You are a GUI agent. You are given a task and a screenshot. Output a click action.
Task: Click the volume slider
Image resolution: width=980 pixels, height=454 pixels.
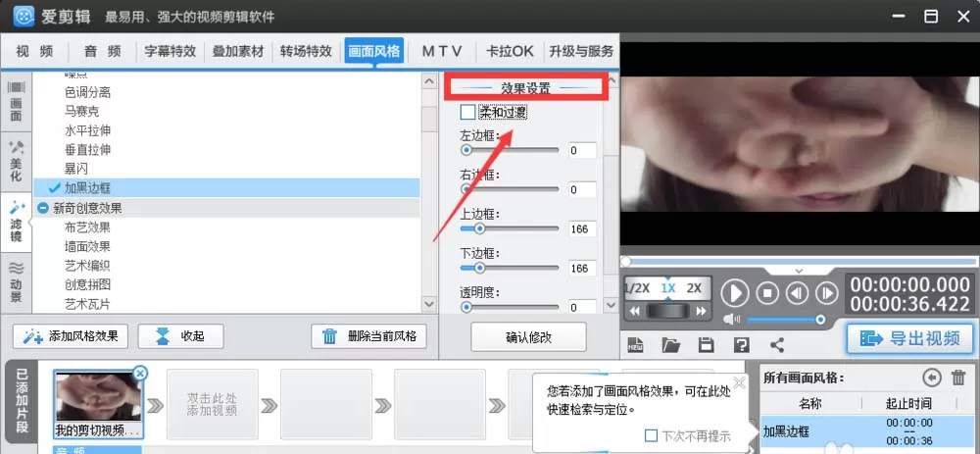click(x=786, y=320)
